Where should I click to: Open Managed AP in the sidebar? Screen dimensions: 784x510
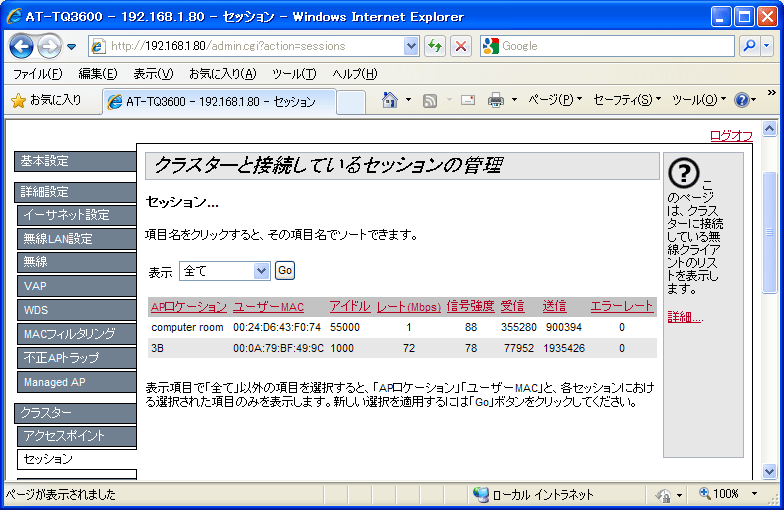(76, 382)
